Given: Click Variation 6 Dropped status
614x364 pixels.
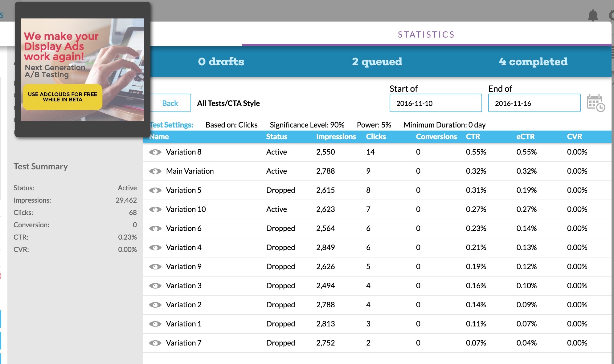Looking at the screenshot, I should click(280, 229).
